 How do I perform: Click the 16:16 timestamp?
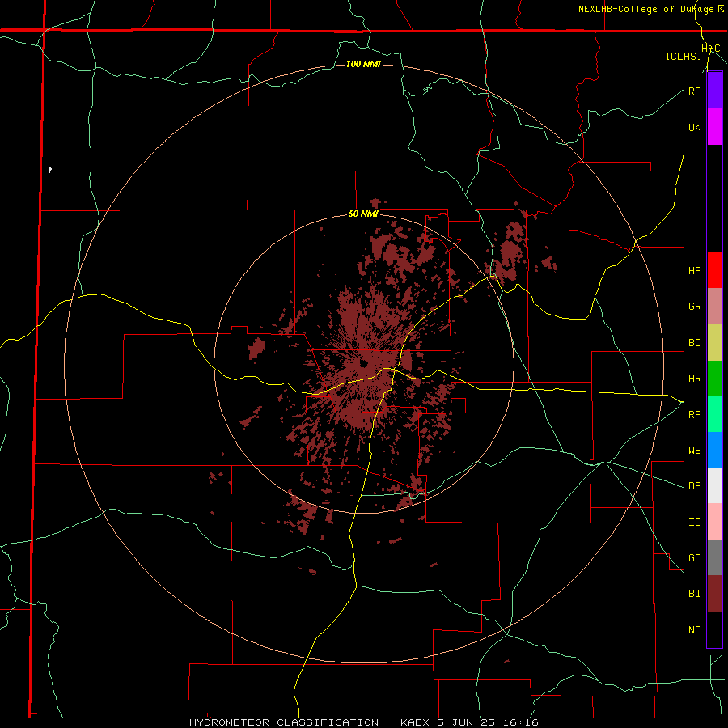(x=523, y=722)
